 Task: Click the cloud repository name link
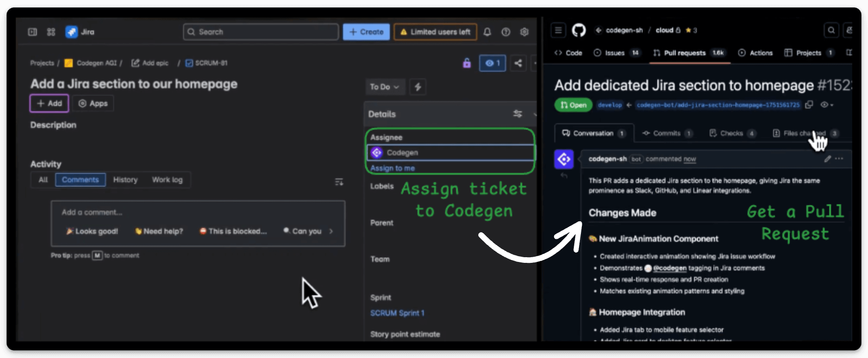pyautogui.click(x=664, y=30)
